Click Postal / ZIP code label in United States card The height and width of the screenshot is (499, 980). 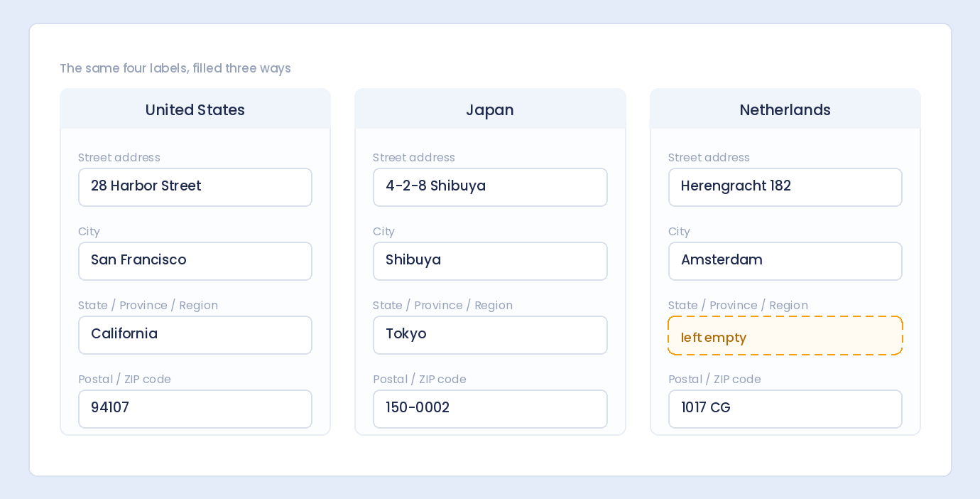[124, 379]
